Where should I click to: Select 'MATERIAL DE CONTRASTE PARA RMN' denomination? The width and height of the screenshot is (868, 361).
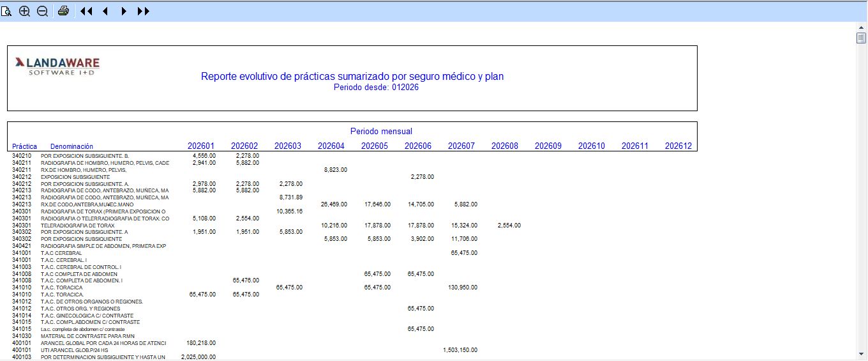point(88,337)
